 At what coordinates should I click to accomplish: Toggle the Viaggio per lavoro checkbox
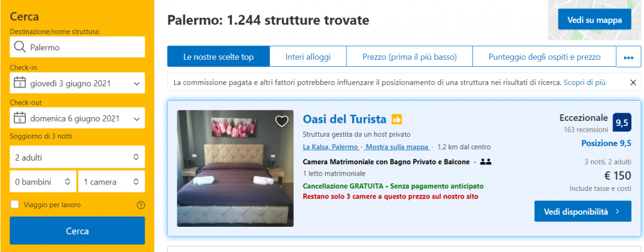click(x=15, y=205)
